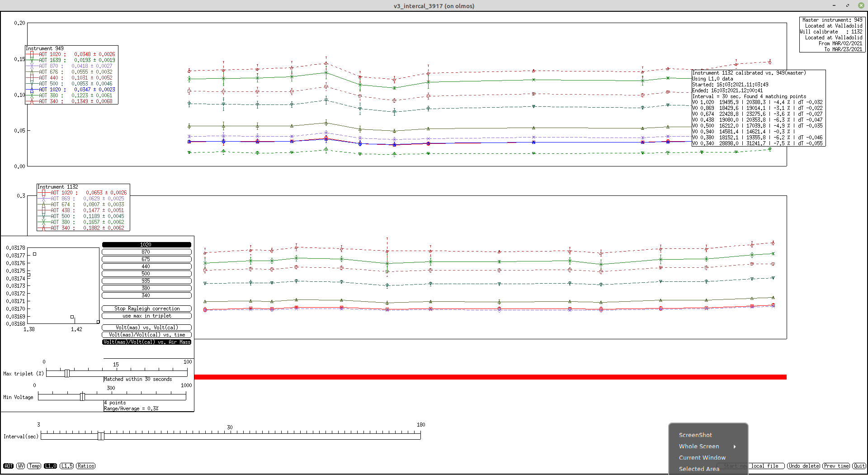Toggle use max in triplet
The image size is (868, 475).
(x=146, y=316)
